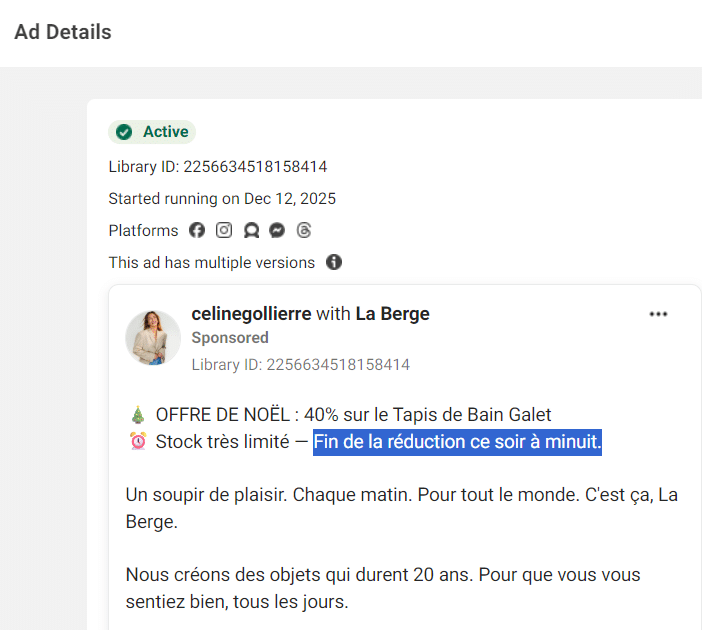Click the Un soupir de plaisir paragraph
The width and height of the screenshot is (702, 630).
(x=402, y=508)
